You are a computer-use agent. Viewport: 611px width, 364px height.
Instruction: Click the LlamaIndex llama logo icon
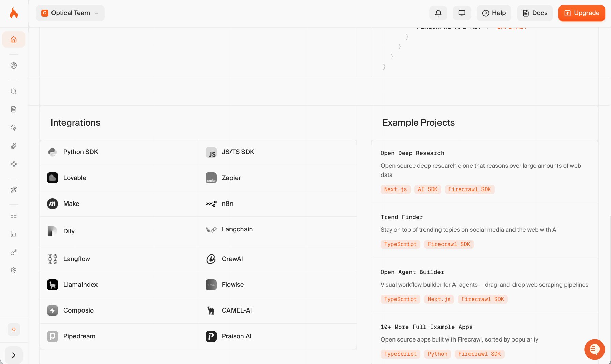(53, 285)
